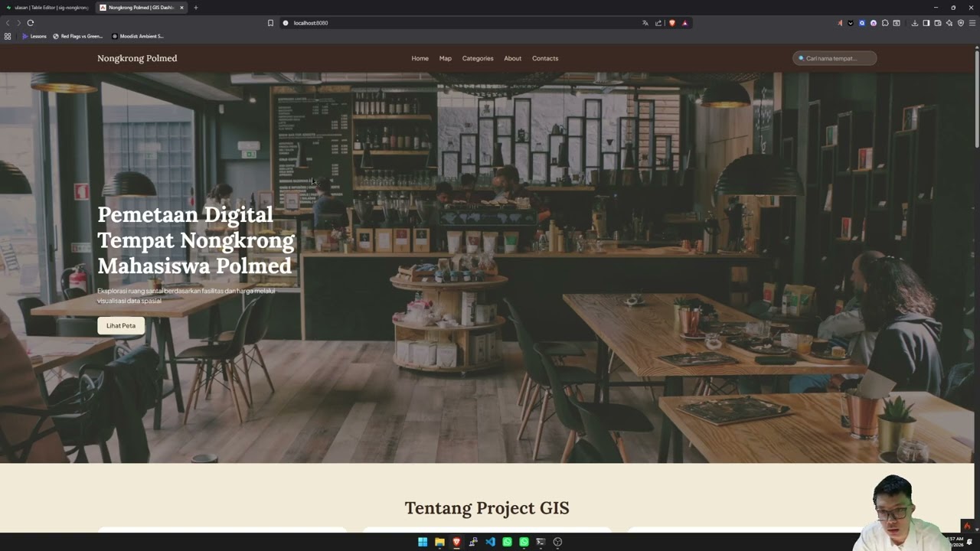The height and width of the screenshot is (551, 980).
Task: Open the Brave VPN shield icon
Action: coord(961,23)
